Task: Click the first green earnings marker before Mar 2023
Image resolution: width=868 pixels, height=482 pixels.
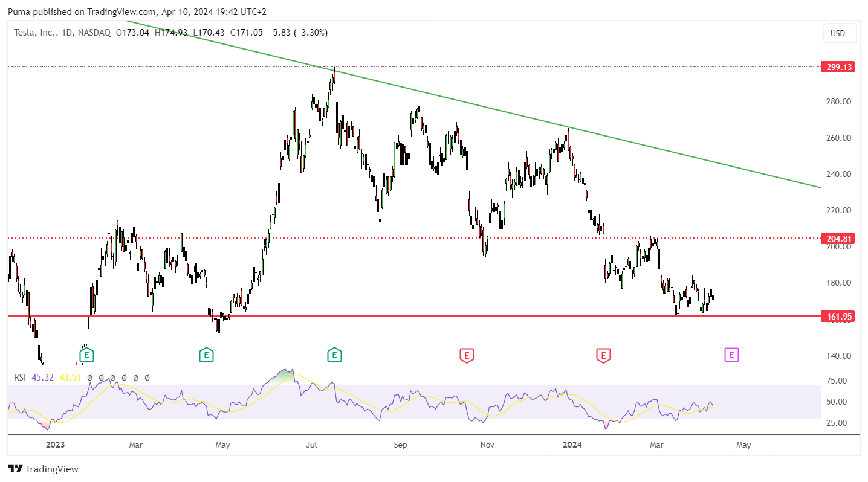Action: tap(87, 355)
